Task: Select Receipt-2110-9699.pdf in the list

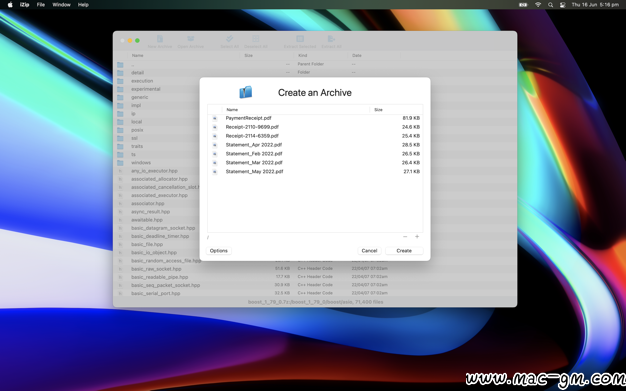Action: [315, 127]
